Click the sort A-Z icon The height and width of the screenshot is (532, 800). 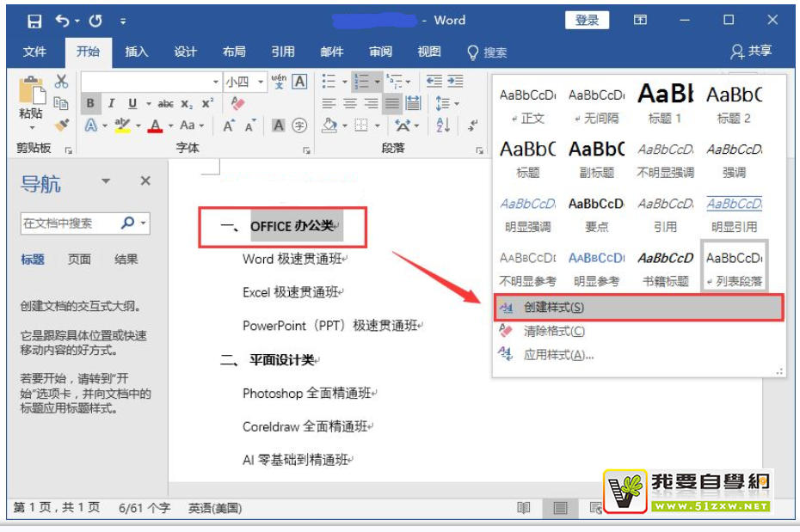[443, 125]
